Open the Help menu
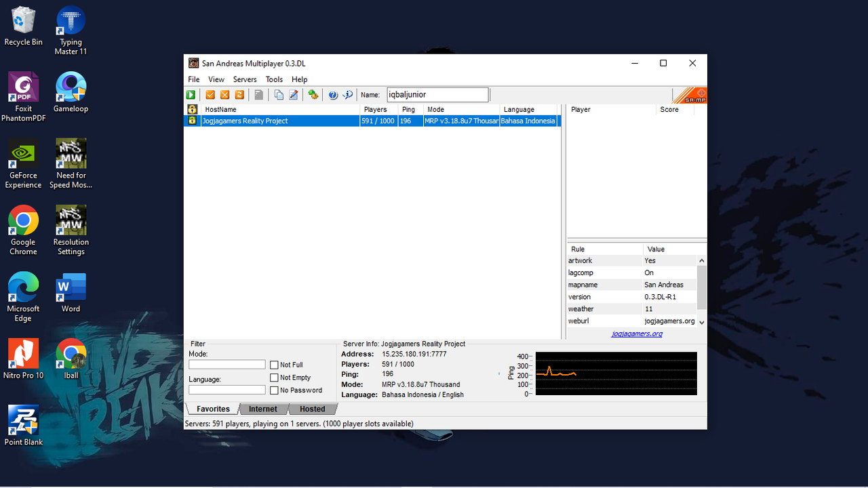 pos(300,79)
